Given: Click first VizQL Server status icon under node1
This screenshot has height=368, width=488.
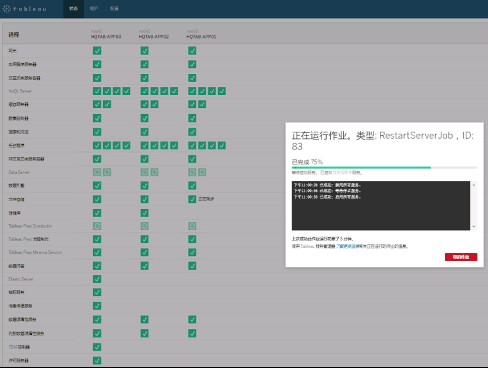Looking at the screenshot, I should click(x=97, y=91).
